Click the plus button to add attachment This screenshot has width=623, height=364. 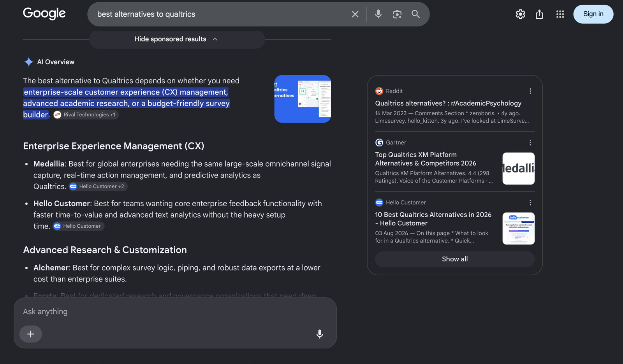click(31, 334)
